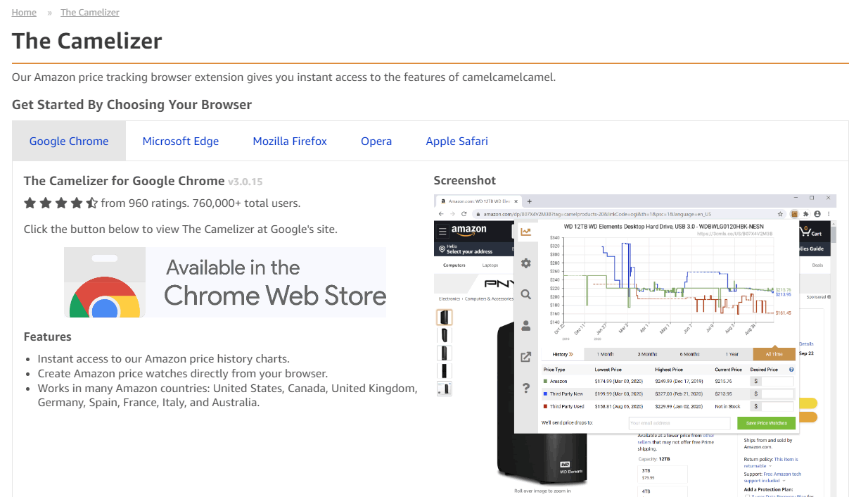Open the Amazon hamburger menu icon
This screenshot has width=868, height=497.
coord(442,231)
